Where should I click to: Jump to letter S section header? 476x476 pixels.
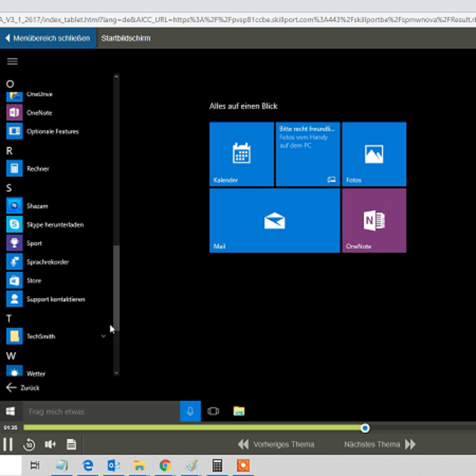[x=9, y=188]
